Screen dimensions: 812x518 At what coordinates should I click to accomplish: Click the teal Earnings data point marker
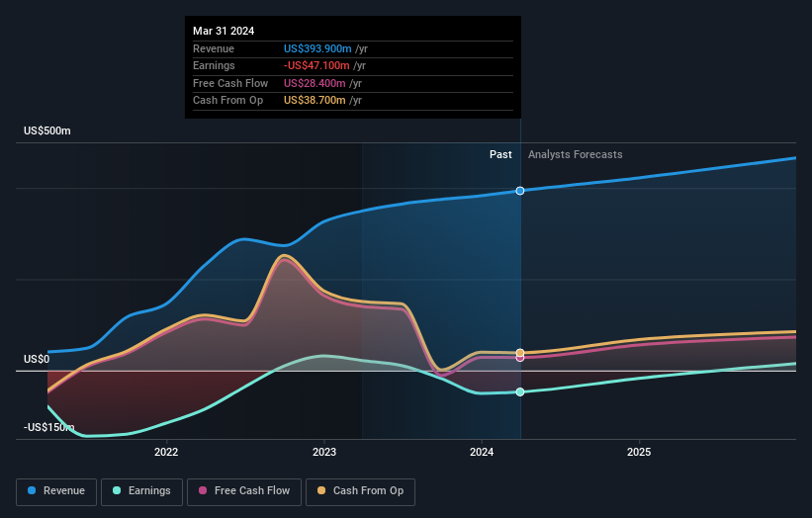coord(520,392)
